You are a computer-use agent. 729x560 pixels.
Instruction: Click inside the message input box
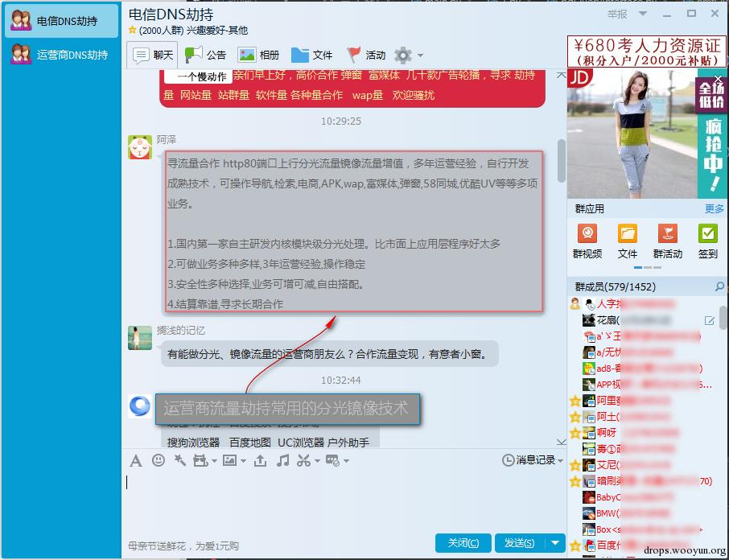click(x=344, y=500)
